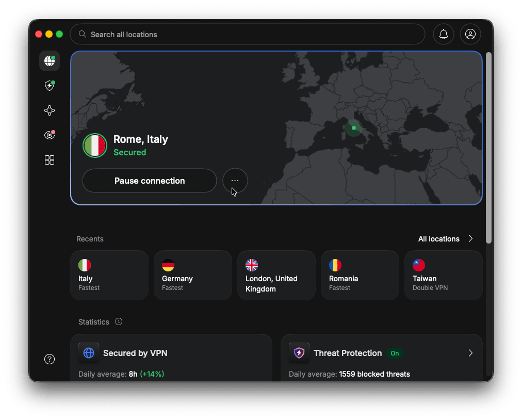Click the Threat Protection On badge
Screen dimensions: 522x420
pyautogui.click(x=395, y=353)
